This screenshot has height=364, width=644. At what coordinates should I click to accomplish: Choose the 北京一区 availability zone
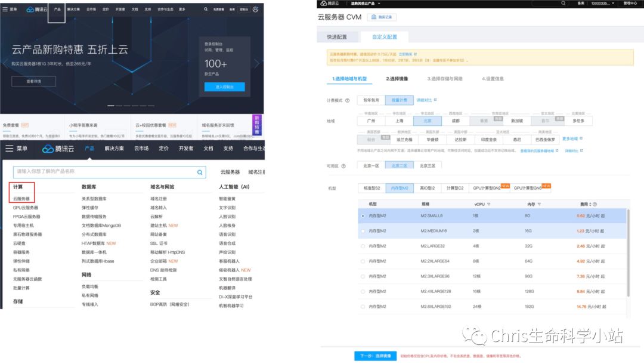[371, 166]
